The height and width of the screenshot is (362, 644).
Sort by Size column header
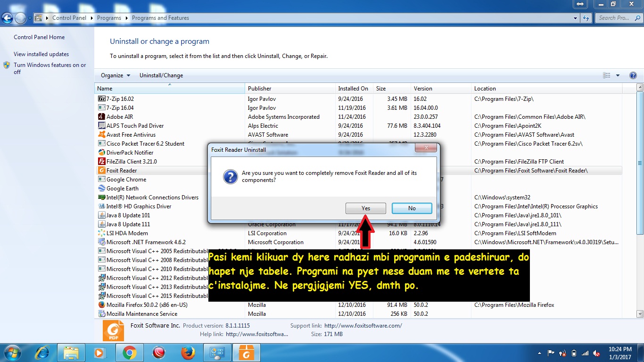point(392,89)
